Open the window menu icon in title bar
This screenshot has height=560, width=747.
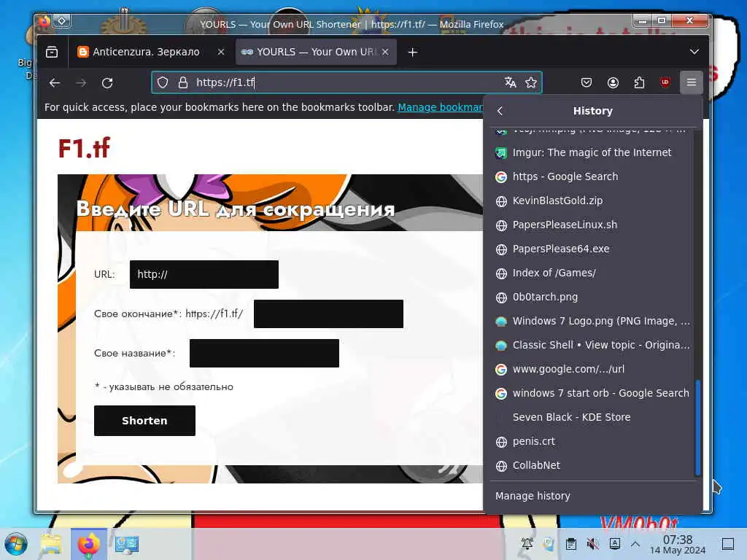coord(44,21)
